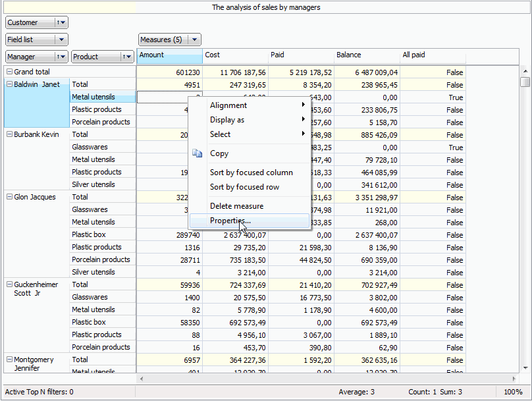
Task: Open the Measures (5) dropdown arrow
Action: coord(194,40)
